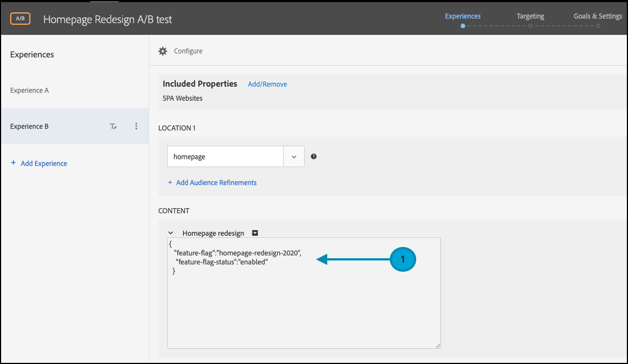
Task: Click the Add Audience Refinements link
Action: 216,183
